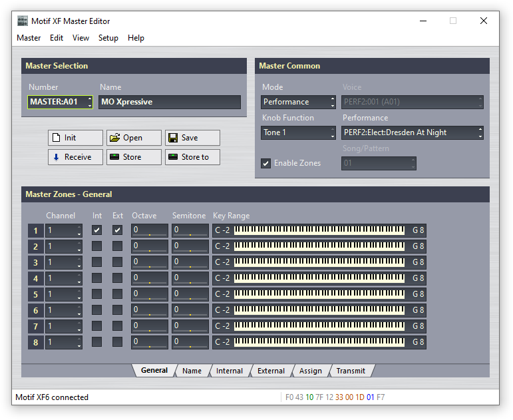The width and height of the screenshot is (513, 420).
Task: Open the Setup menu
Action: coord(108,38)
